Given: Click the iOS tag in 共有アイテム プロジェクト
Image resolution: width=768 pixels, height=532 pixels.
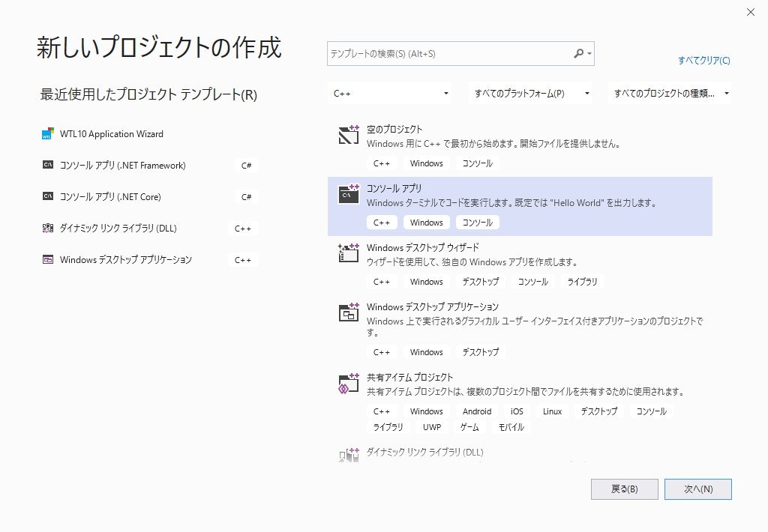Looking at the screenshot, I should 517,411.
